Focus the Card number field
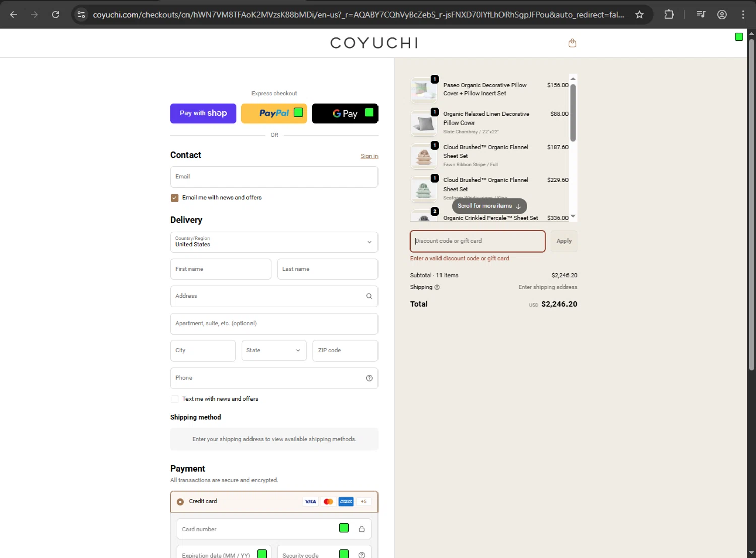This screenshot has height=558, width=756. point(274,529)
